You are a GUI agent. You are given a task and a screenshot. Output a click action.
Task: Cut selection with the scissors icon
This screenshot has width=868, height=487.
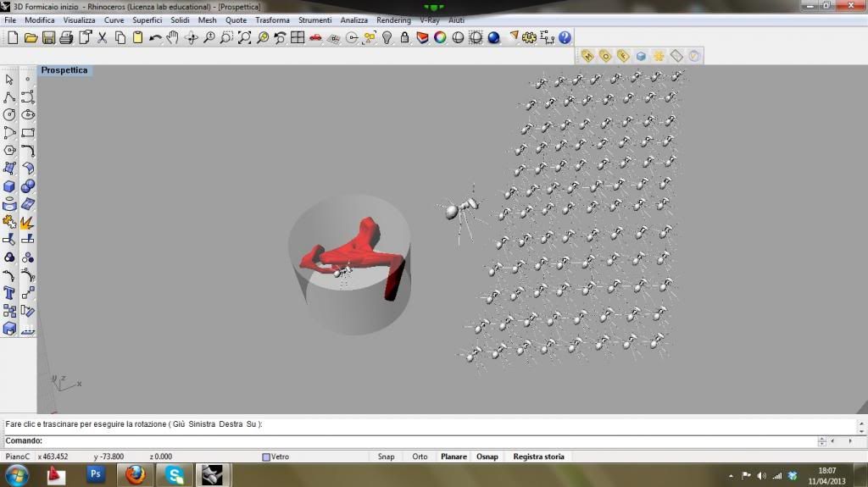[103, 37]
